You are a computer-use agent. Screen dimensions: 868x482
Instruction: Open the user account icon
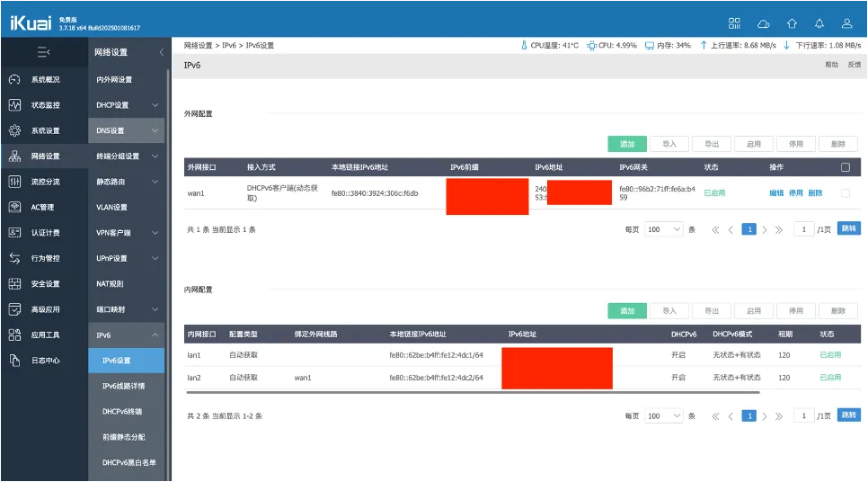click(x=847, y=23)
